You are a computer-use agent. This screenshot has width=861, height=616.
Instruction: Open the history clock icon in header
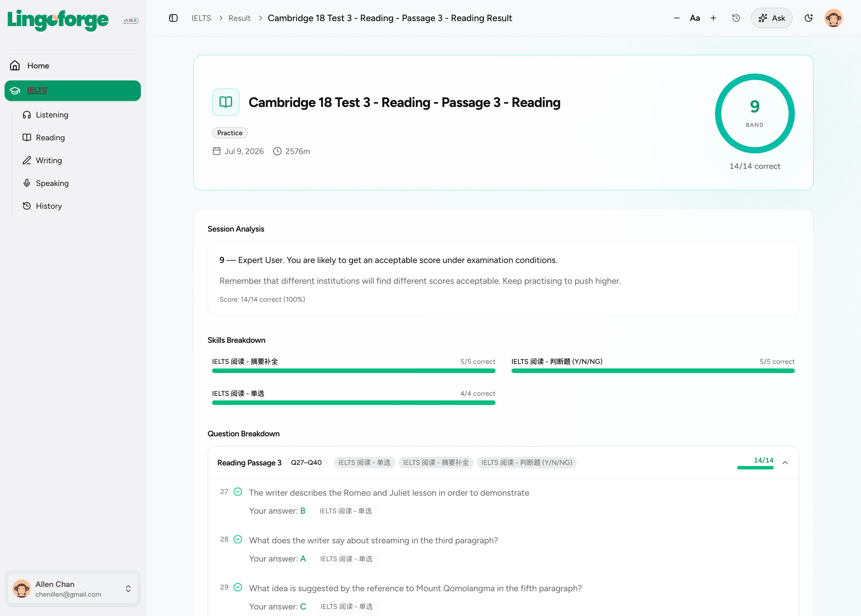click(736, 18)
